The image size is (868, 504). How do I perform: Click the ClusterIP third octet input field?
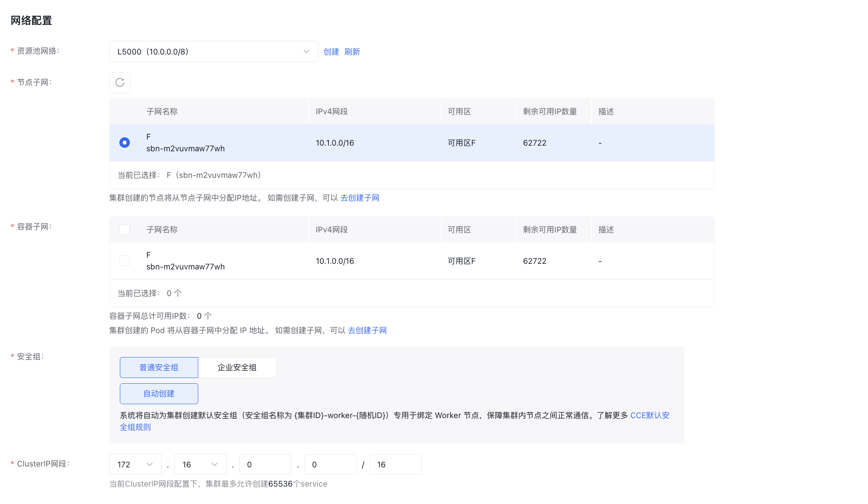coord(265,465)
